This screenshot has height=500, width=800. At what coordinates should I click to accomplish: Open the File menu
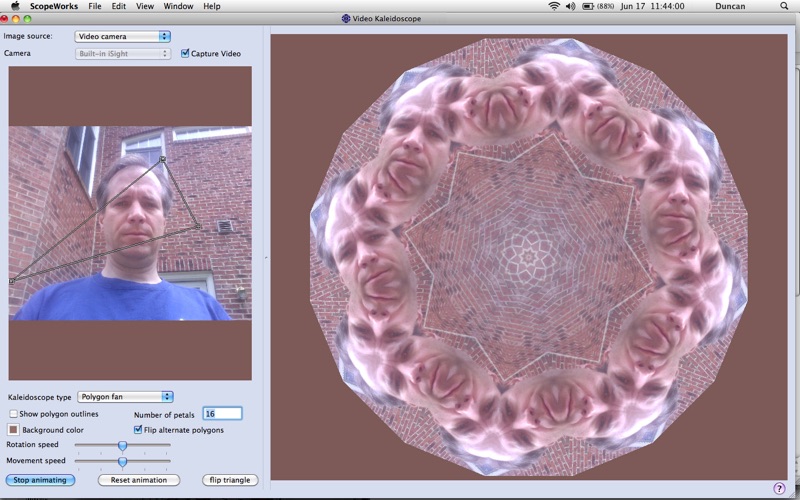[x=95, y=6]
